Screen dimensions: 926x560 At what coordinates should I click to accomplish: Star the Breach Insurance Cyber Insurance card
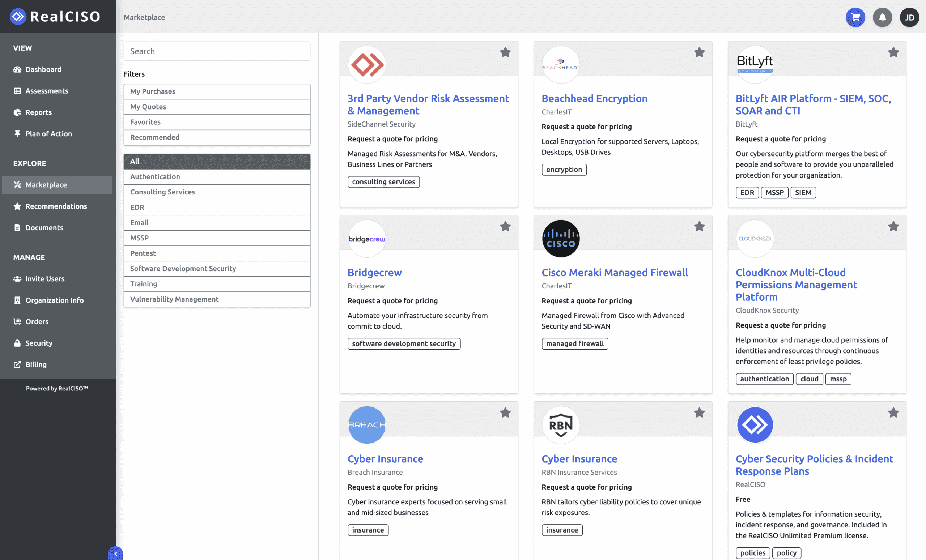(x=505, y=413)
